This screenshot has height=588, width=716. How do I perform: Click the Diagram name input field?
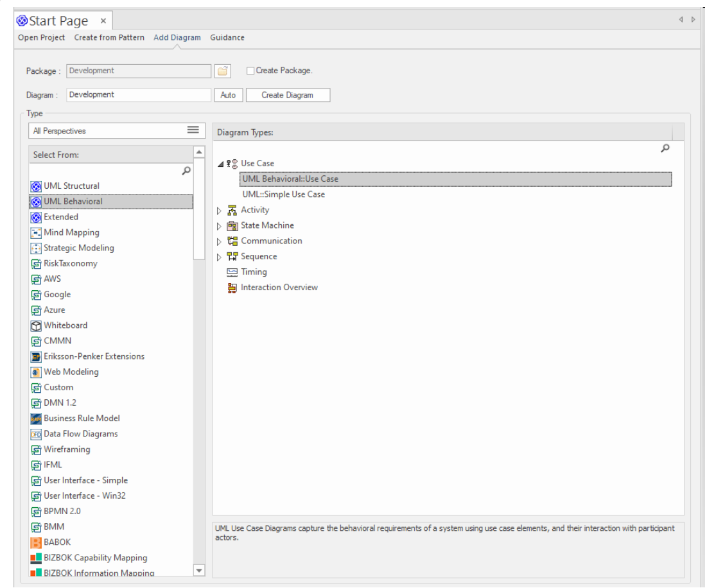click(x=139, y=95)
